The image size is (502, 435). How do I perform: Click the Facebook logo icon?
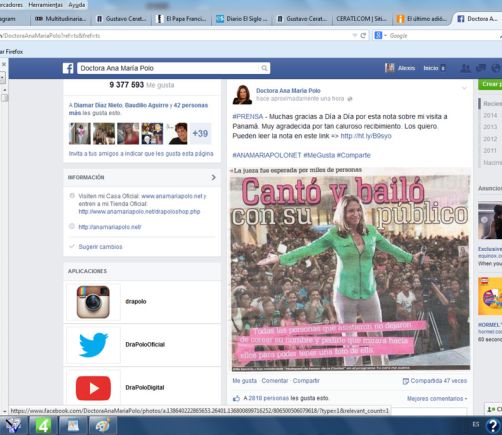pyautogui.click(x=68, y=68)
